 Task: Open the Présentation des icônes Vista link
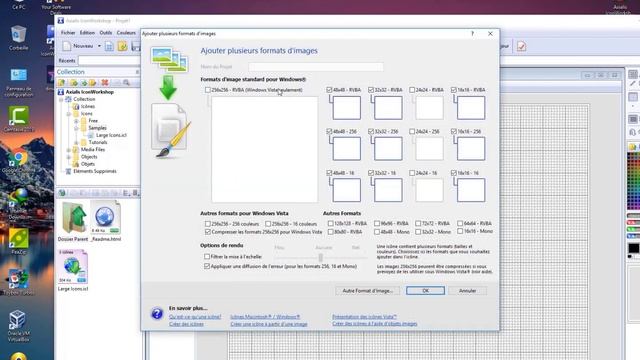click(364, 317)
